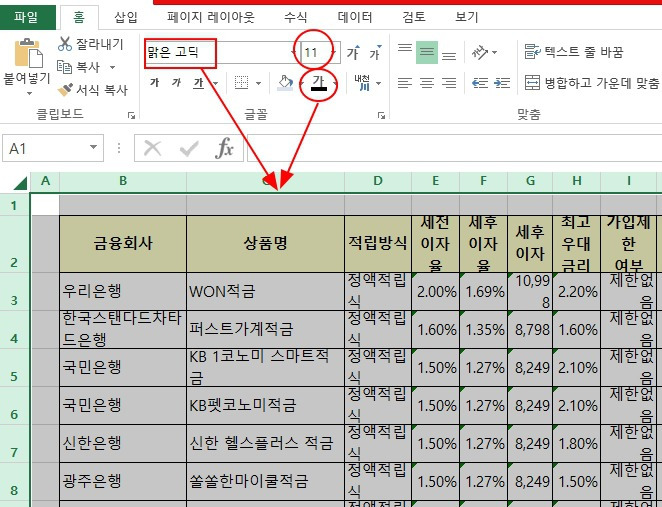Click the Paste (붙여넣기) clipboard icon
662x507 pixels.
point(28,53)
